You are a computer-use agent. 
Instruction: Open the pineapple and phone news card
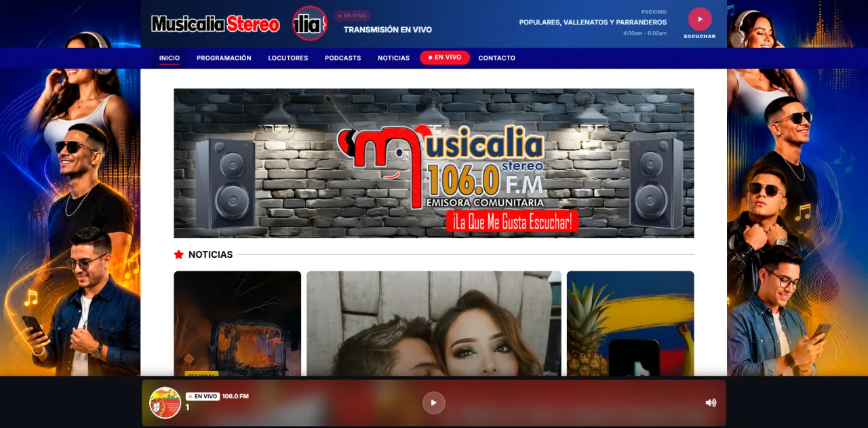631,324
